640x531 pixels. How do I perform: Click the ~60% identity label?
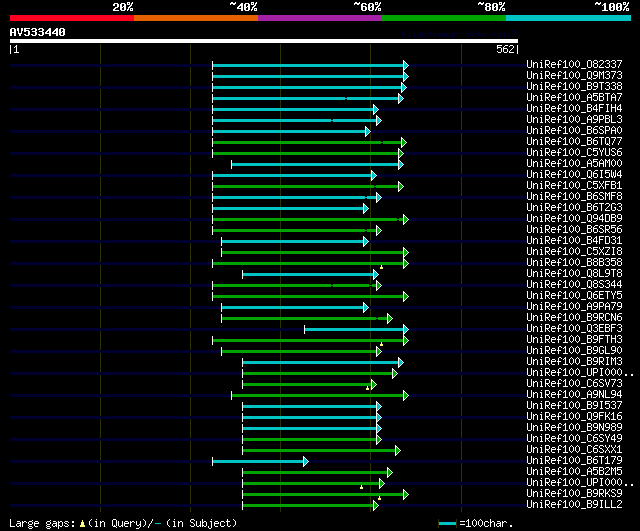tap(367, 7)
